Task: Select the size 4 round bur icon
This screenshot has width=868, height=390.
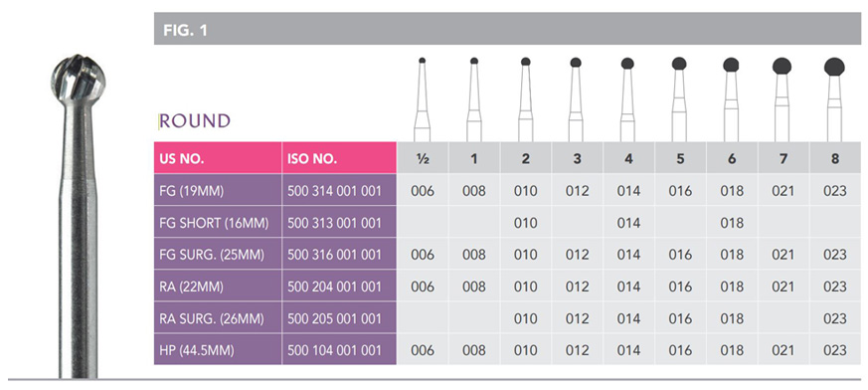Action: (627, 99)
